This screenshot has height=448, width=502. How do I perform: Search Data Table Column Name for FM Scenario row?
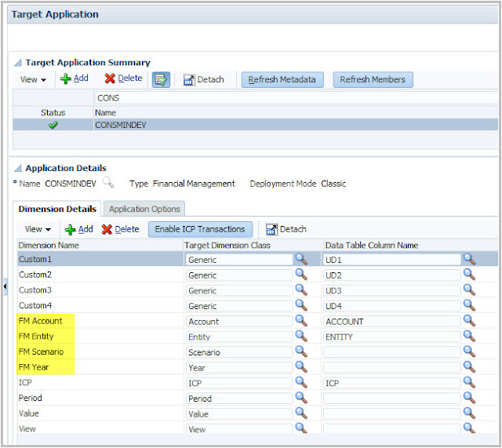click(x=469, y=351)
